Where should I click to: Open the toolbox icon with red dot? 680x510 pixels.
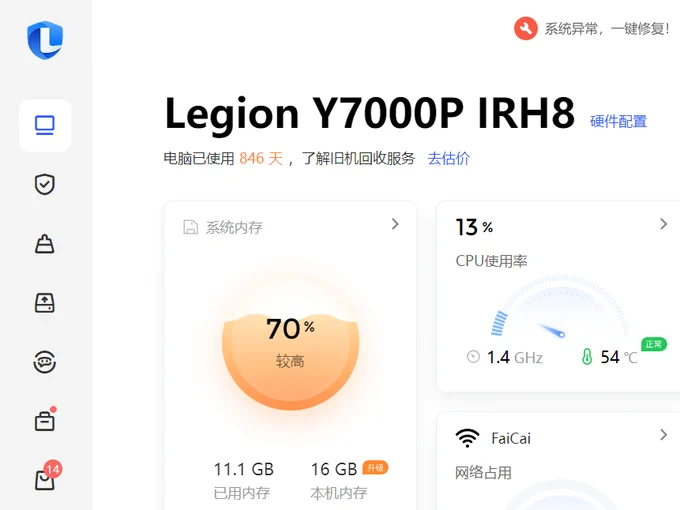click(x=45, y=419)
